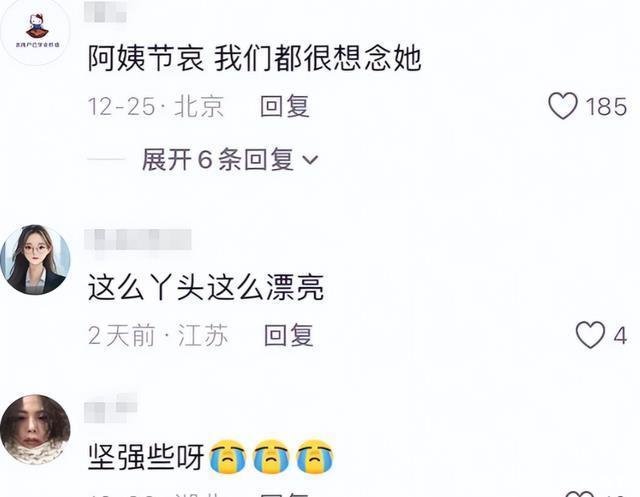The width and height of the screenshot is (640, 497).
Task: Like the 这么丫头这么漂亮 comment
Action: [x=590, y=335]
